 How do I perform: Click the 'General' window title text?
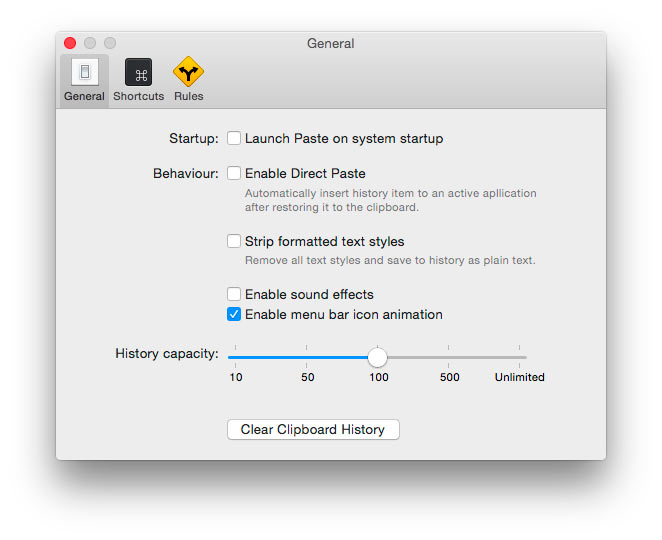point(331,43)
